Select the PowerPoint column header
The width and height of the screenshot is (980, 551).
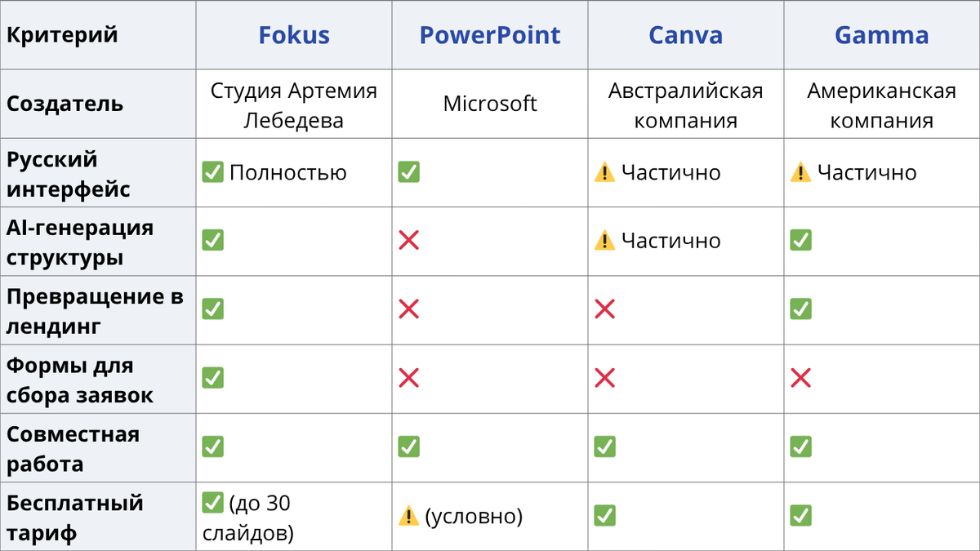click(x=490, y=35)
